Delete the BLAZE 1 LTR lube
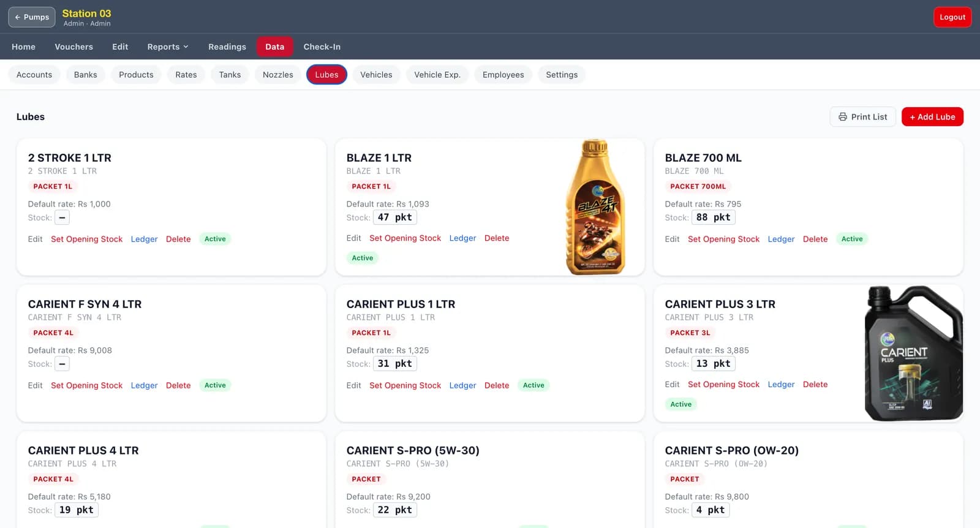The height and width of the screenshot is (528, 980). coord(497,238)
